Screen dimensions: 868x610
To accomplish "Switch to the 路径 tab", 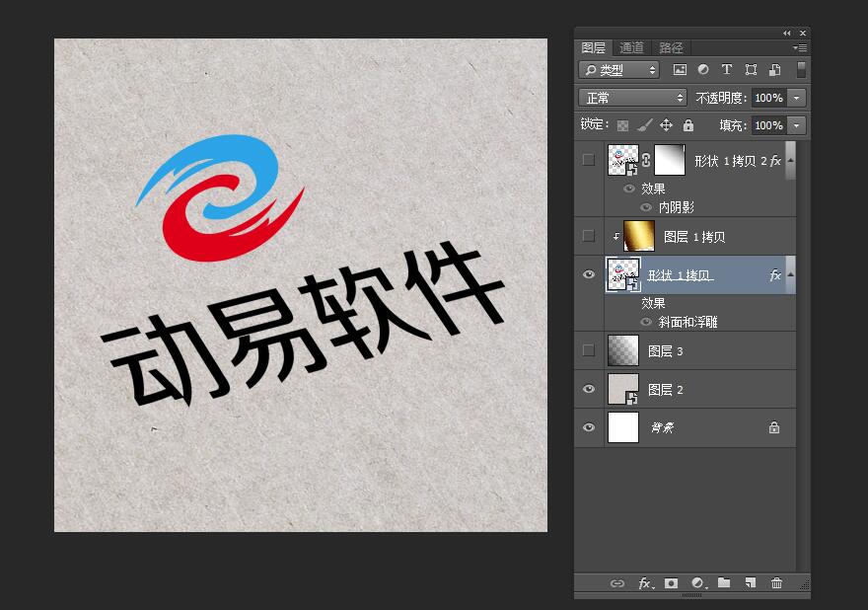I will (671, 47).
